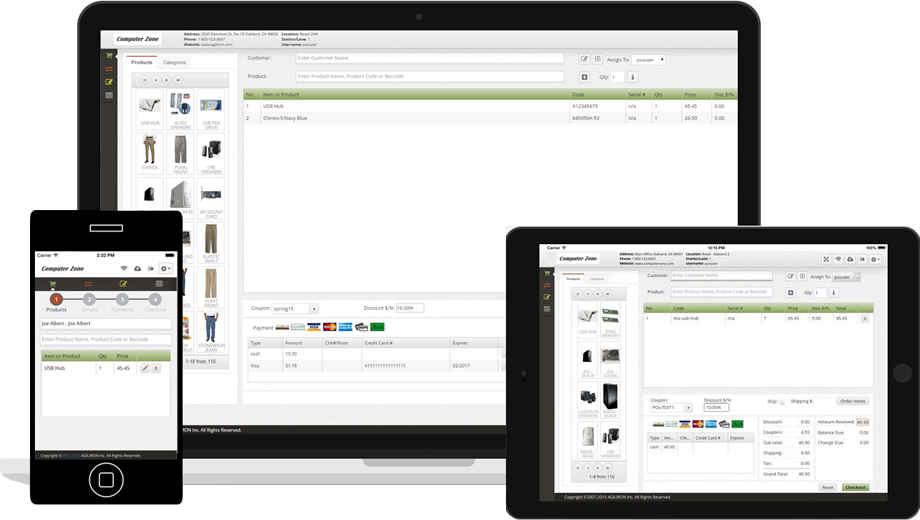Screen dimensions: 920x520
Task: Open spring15 coupon dropdown on laptop
Action: [295, 309]
